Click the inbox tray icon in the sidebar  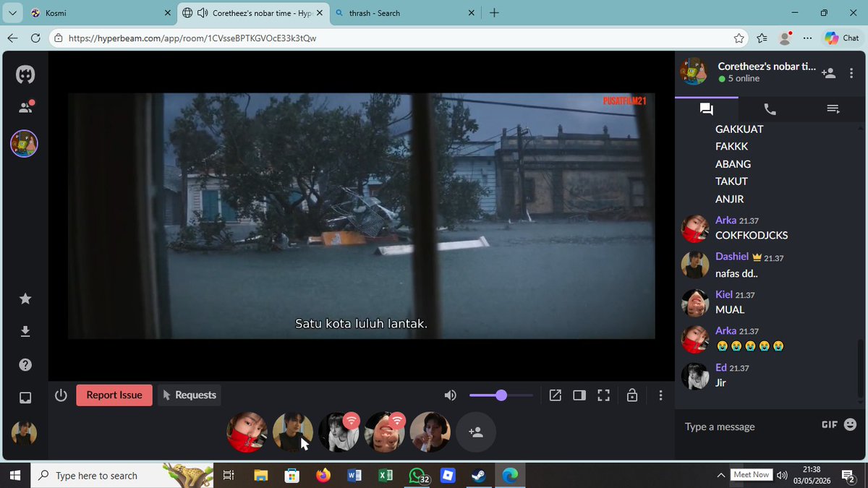(x=25, y=398)
